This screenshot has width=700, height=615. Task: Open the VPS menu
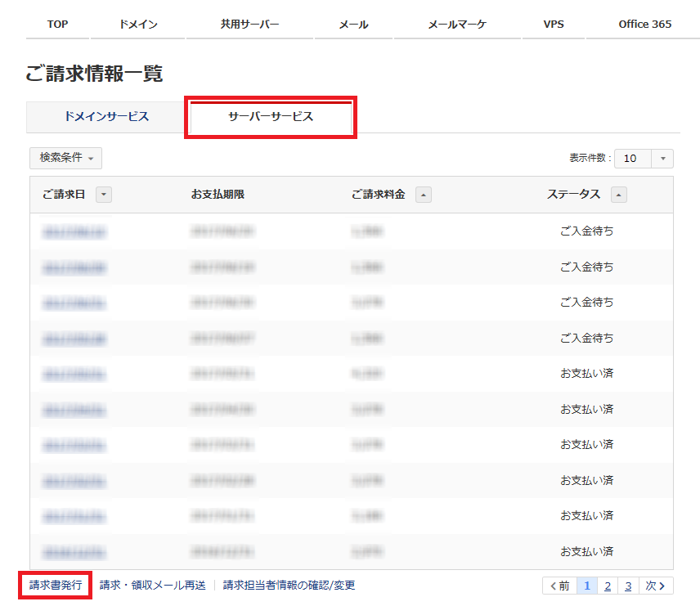click(553, 24)
